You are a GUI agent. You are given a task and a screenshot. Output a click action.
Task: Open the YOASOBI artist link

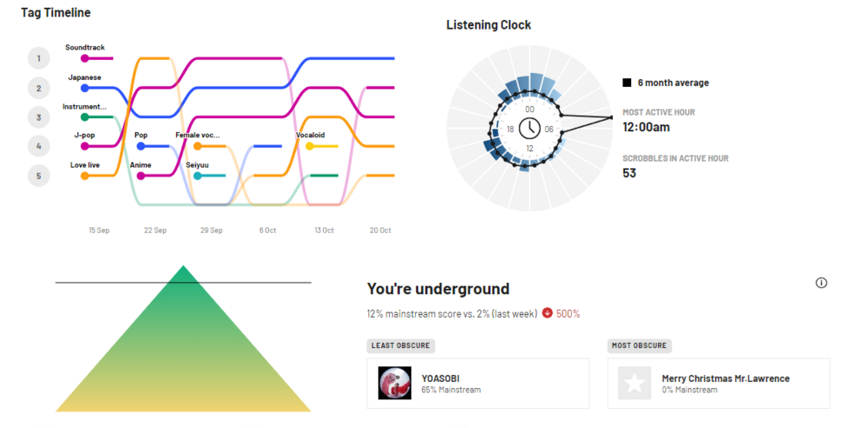click(x=440, y=379)
